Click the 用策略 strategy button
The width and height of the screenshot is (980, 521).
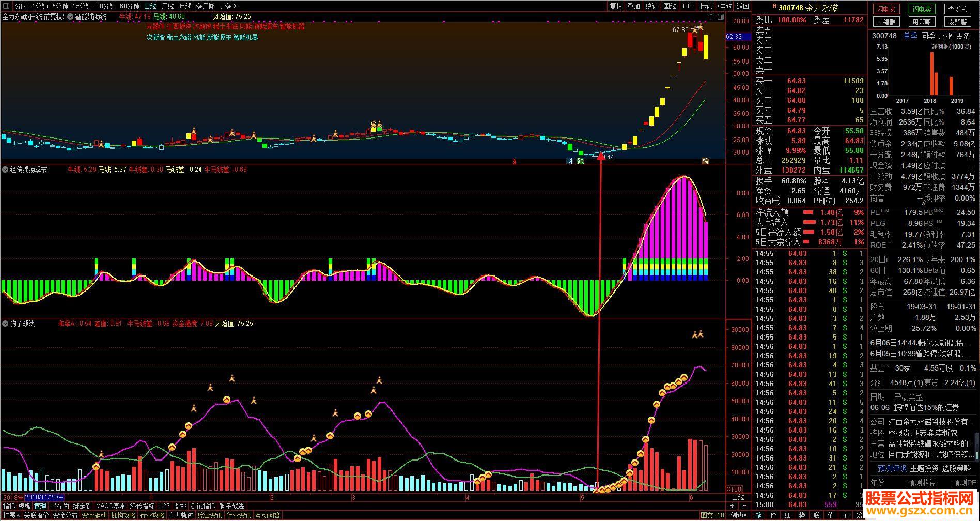pyautogui.click(x=922, y=22)
